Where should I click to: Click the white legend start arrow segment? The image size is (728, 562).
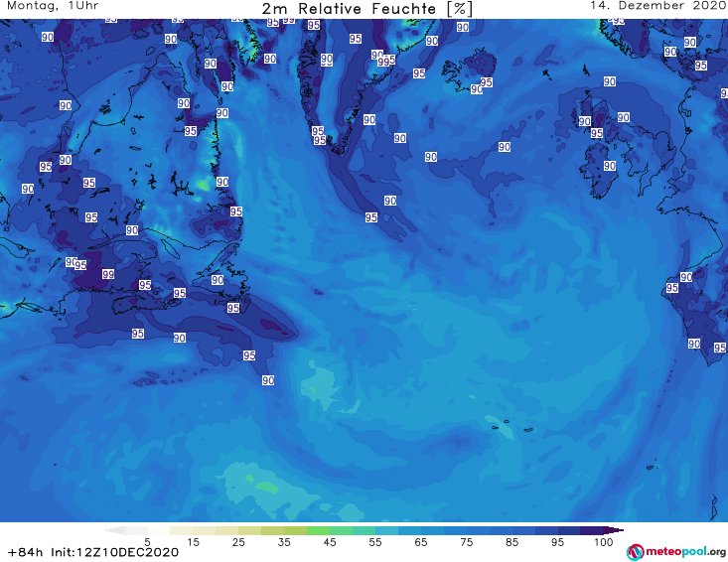(x=114, y=530)
